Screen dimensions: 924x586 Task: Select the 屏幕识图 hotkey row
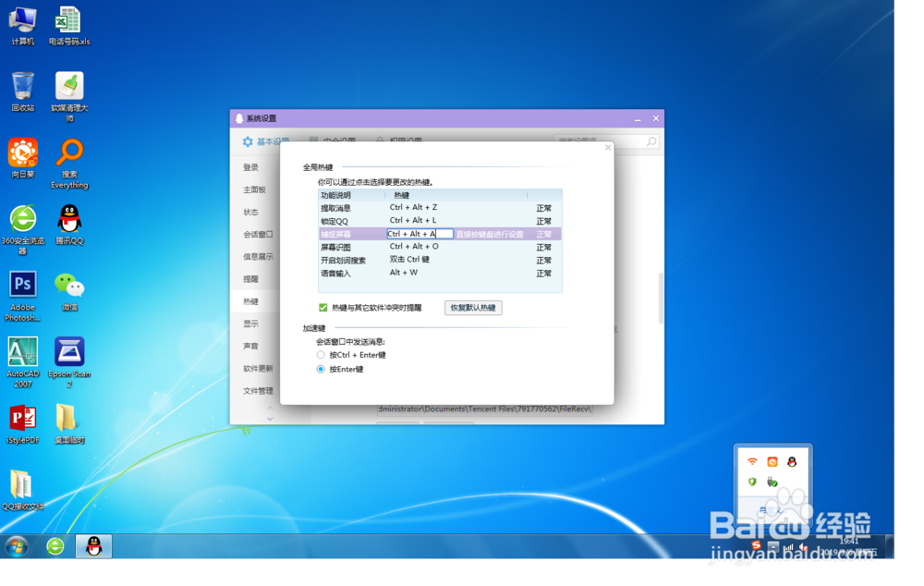[440, 247]
